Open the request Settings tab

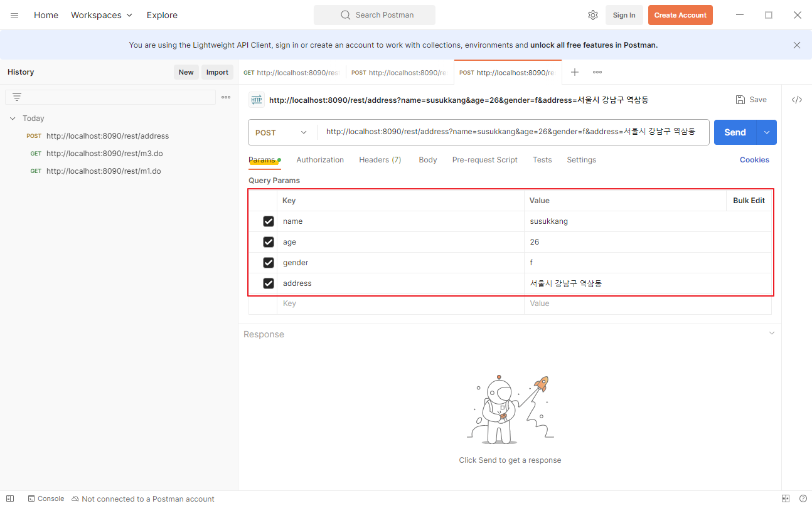point(582,160)
